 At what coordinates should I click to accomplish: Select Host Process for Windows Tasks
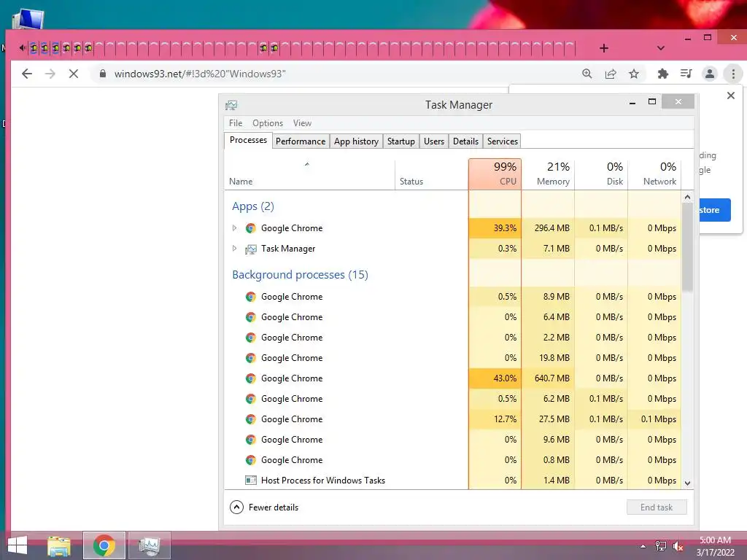[x=452, y=481]
